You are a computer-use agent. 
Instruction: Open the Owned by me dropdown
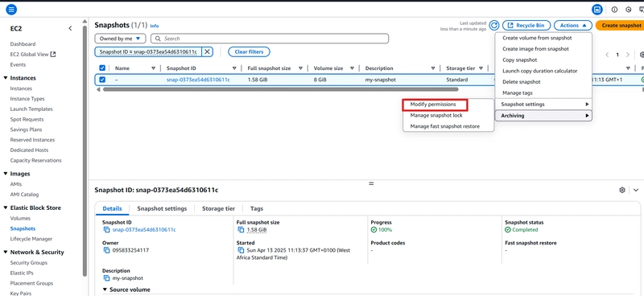coord(120,39)
